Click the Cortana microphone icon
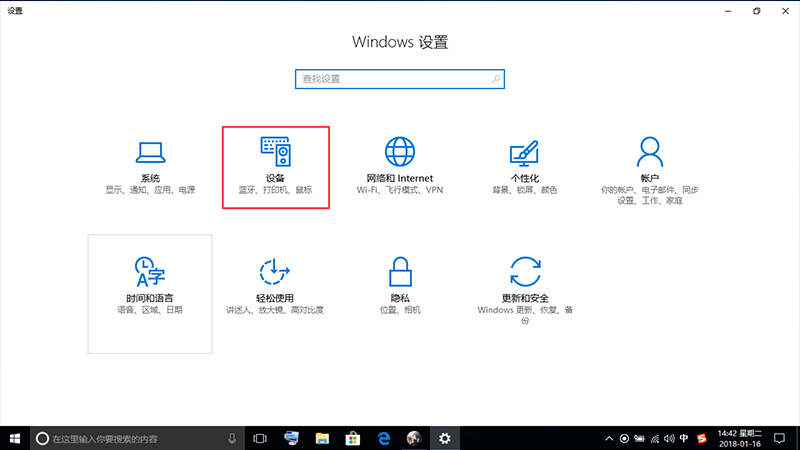The height and width of the screenshot is (450, 800). (x=232, y=438)
